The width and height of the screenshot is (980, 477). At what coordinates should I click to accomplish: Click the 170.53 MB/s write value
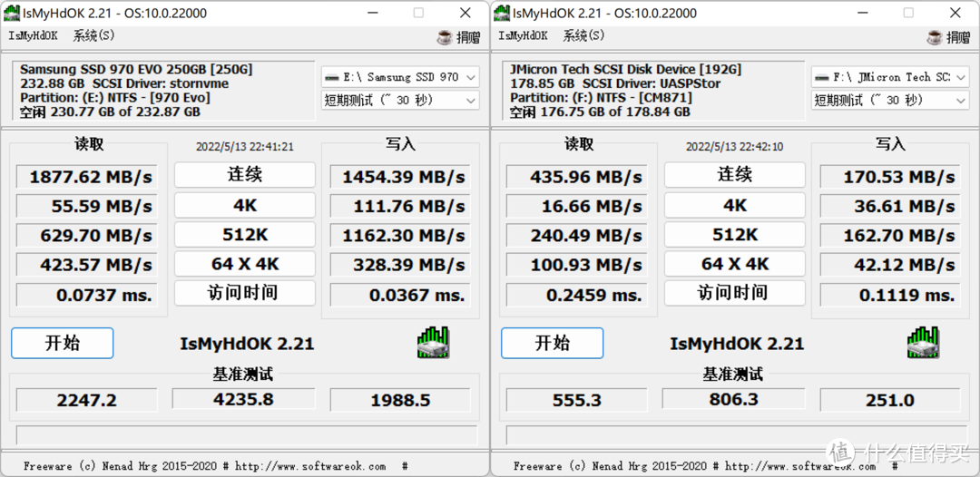tap(890, 177)
